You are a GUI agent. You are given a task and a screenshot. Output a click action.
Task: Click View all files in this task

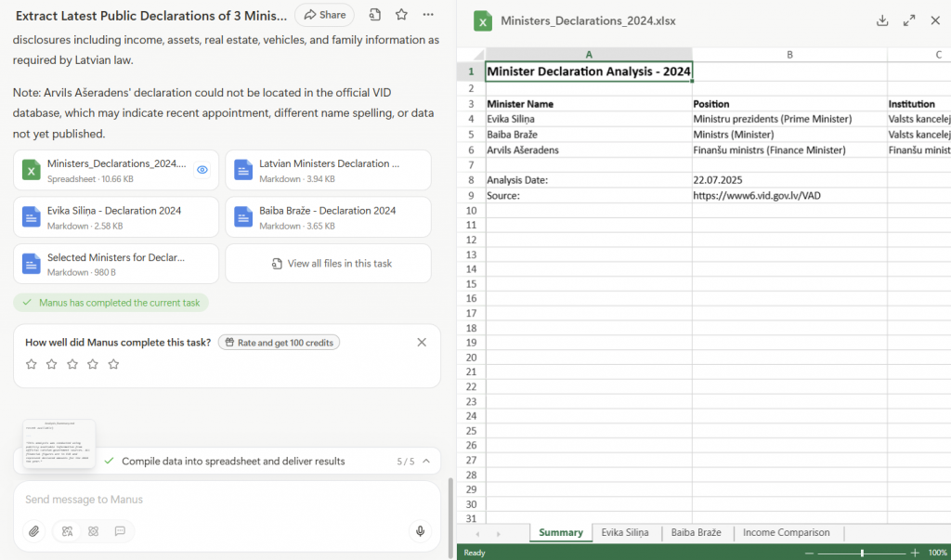328,264
